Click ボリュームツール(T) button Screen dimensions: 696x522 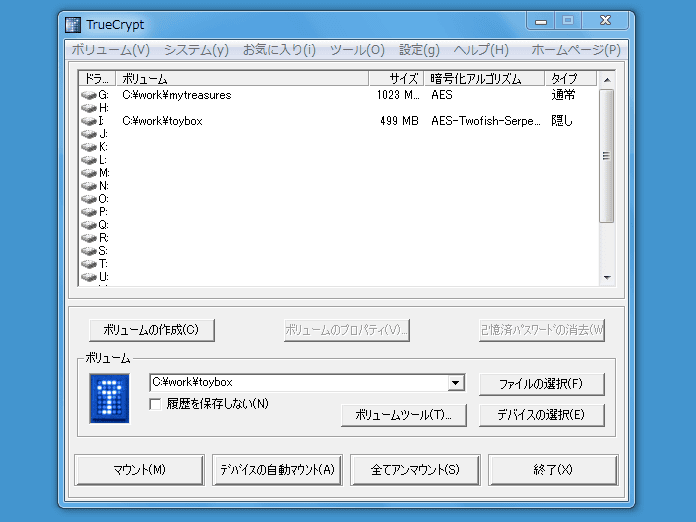pyautogui.click(x=403, y=415)
